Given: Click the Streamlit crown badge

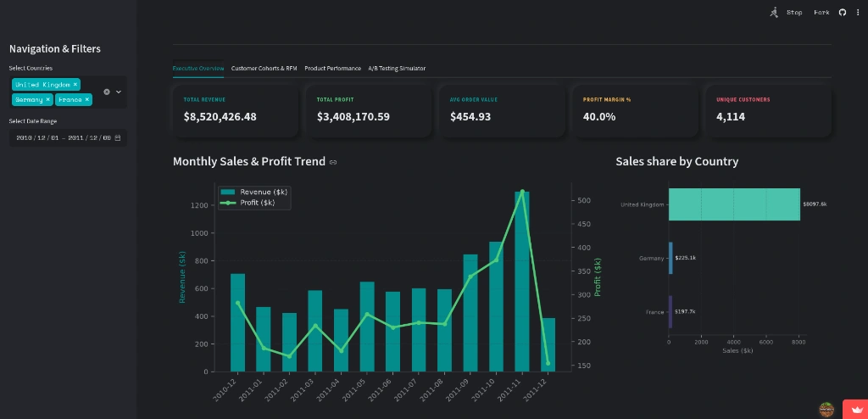Looking at the screenshot, I should coord(855,410).
